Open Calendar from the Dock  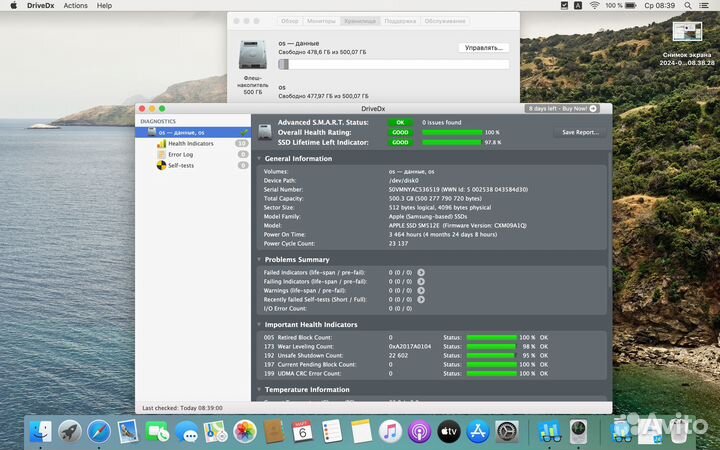tap(303, 432)
